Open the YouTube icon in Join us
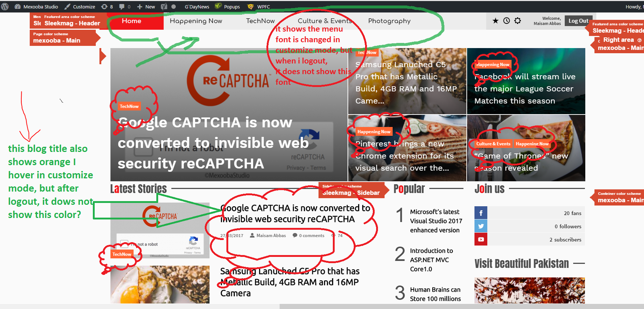 [481, 239]
